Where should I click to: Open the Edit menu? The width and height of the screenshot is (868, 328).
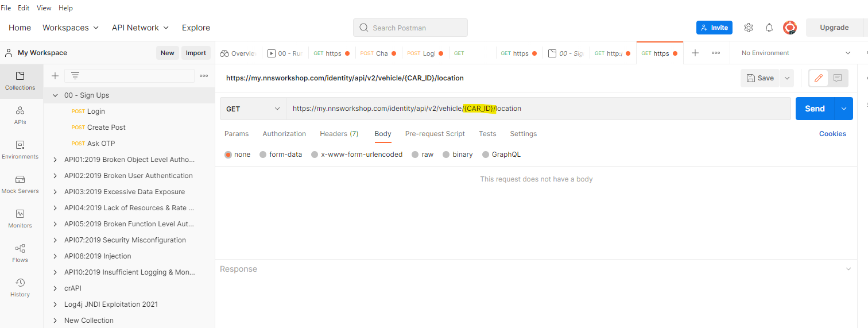coord(24,8)
